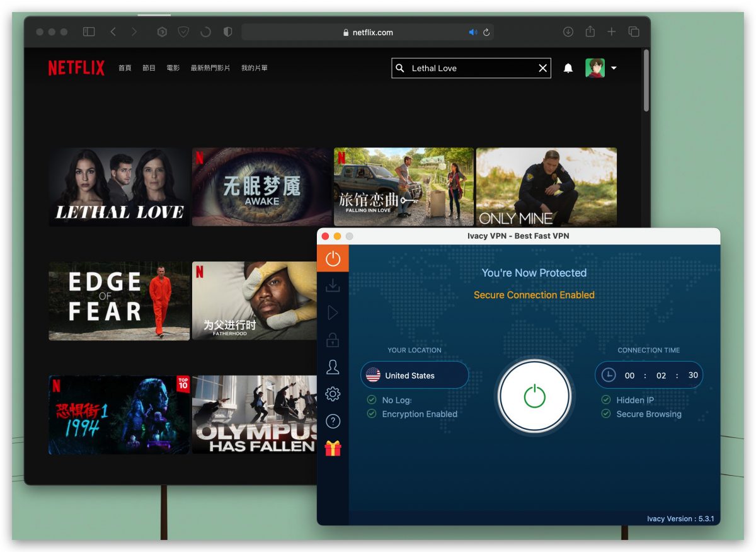Image resolution: width=756 pixels, height=552 pixels.
Task: Open the Safari share button
Action: click(x=590, y=31)
